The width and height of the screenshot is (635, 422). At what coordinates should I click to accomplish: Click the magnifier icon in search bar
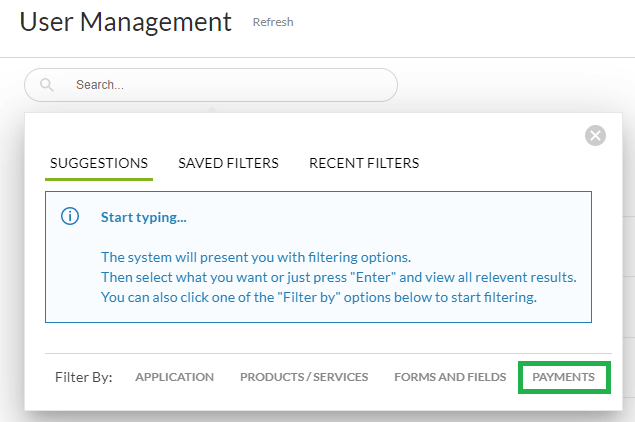[47, 85]
